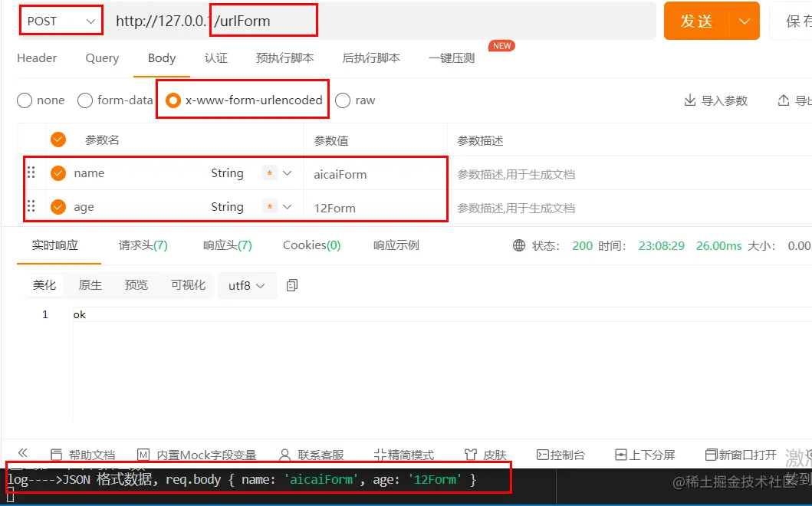Image resolution: width=812 pixels, height=506 pixels.
Task: Click the copy response icon
Action: 292,285
